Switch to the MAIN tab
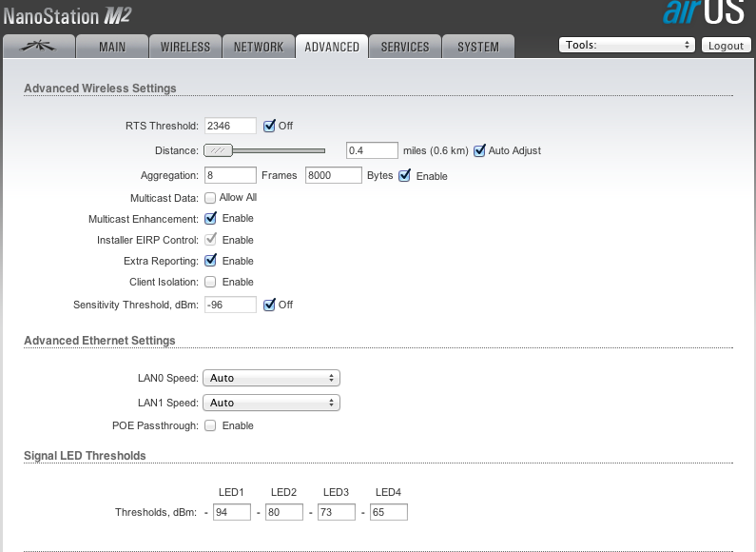 click(112, 47)
